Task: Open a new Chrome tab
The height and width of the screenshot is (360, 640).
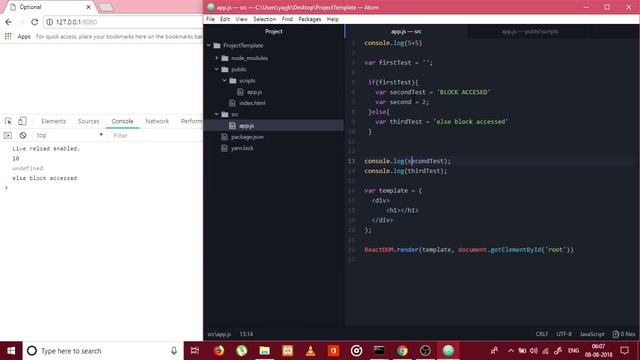Action: pos(106,7)
